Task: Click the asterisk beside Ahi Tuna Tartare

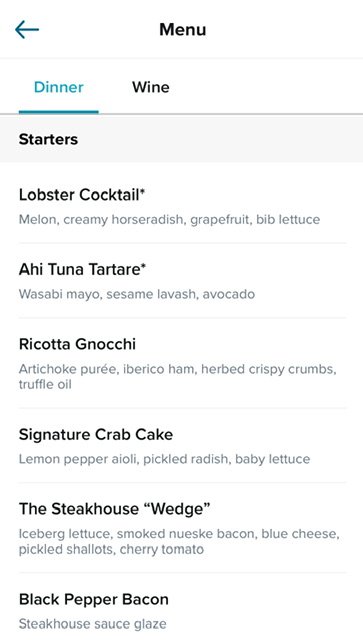Action: (x=143, y=267)
